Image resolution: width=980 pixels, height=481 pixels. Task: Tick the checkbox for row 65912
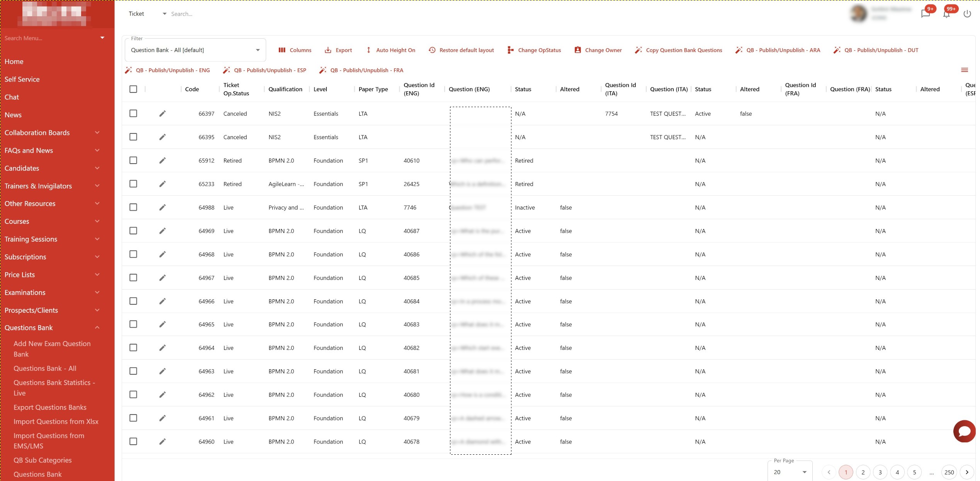[x=133, y=160]
